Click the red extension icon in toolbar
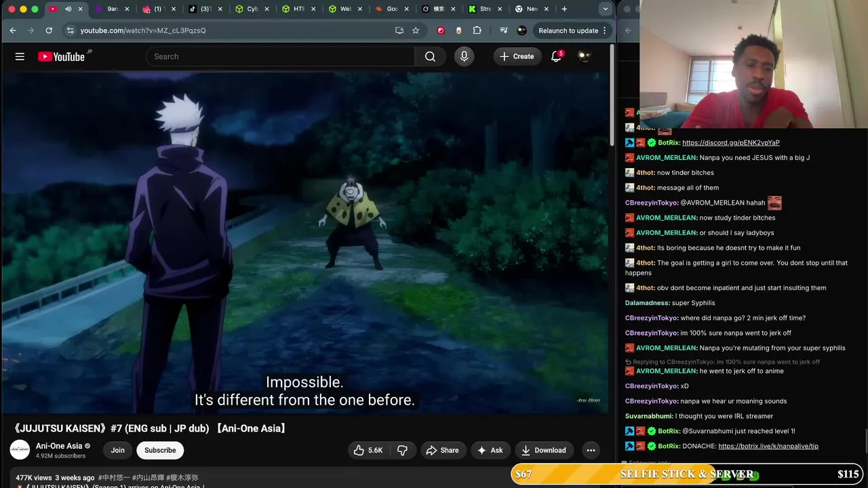Viewport: 868px width, 488px height. pyautogui.click(x=441, y=30)
